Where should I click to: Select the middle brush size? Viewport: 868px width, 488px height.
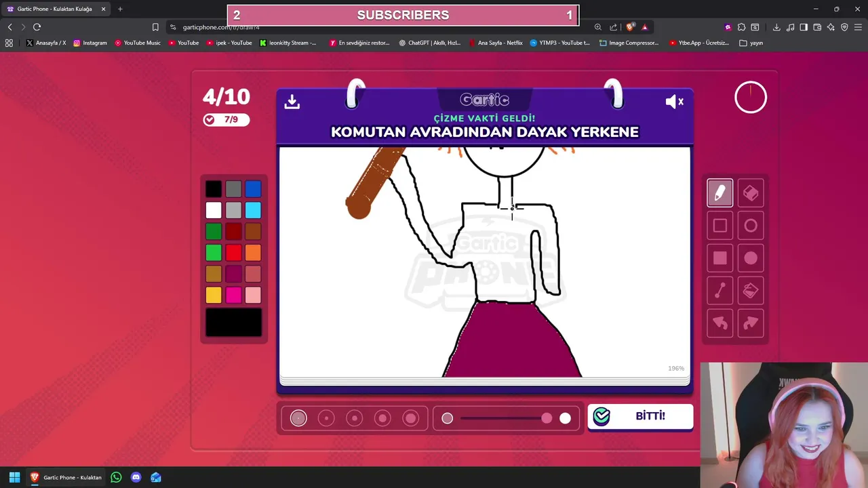tap(355, 418)
